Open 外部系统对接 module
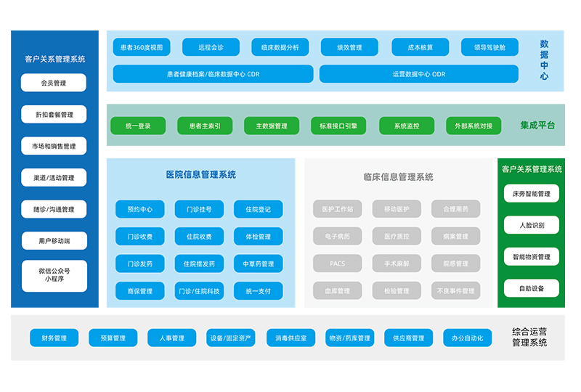This screenshot has width=581, height=392. (x=474, y=126)
